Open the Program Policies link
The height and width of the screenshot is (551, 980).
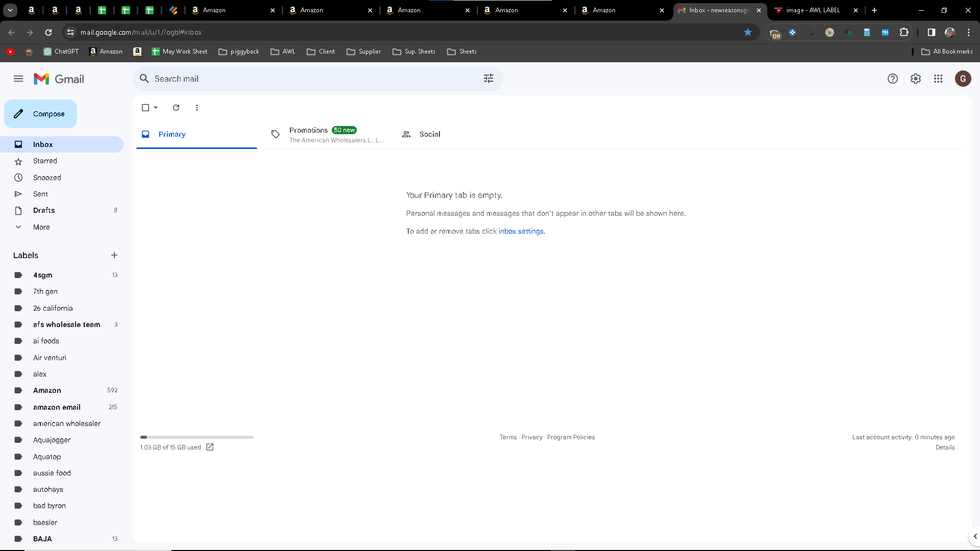coord(571,437)
